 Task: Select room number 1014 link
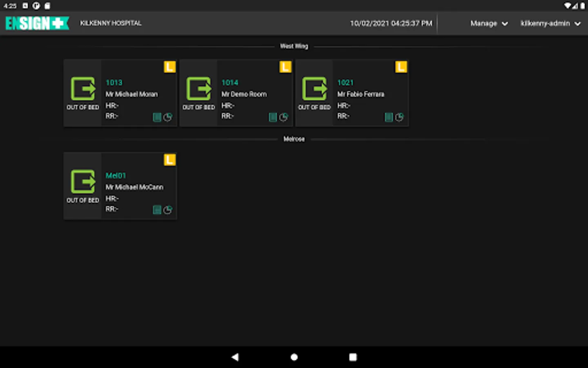click(230, 83)
